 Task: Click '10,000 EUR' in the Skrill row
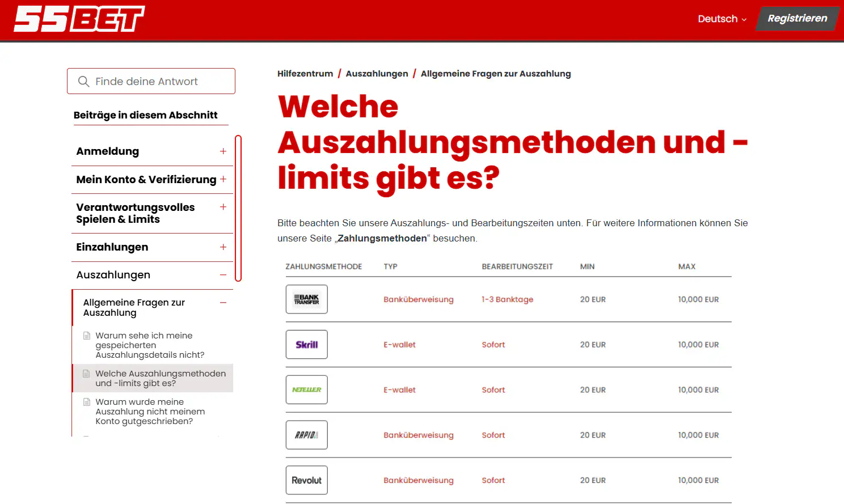698,345
